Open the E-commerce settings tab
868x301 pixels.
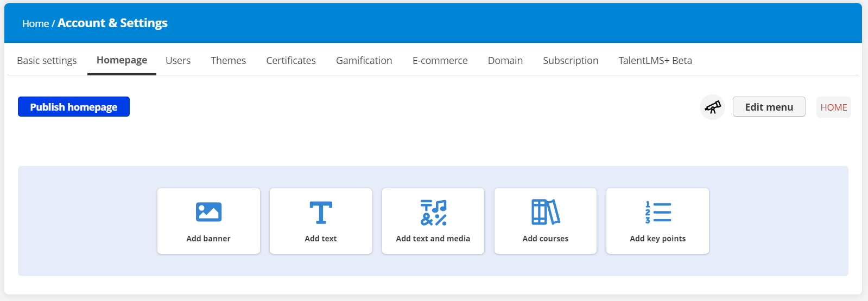440,61
